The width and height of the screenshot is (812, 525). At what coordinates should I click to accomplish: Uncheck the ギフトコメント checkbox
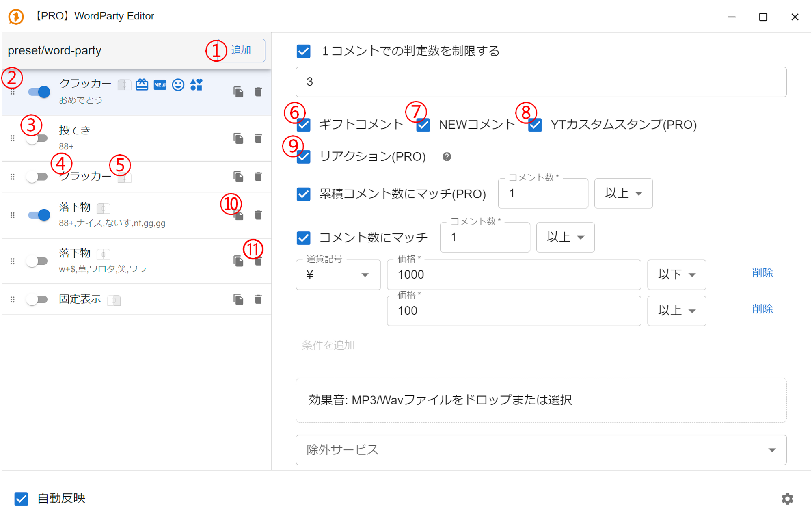click(304, 125)
